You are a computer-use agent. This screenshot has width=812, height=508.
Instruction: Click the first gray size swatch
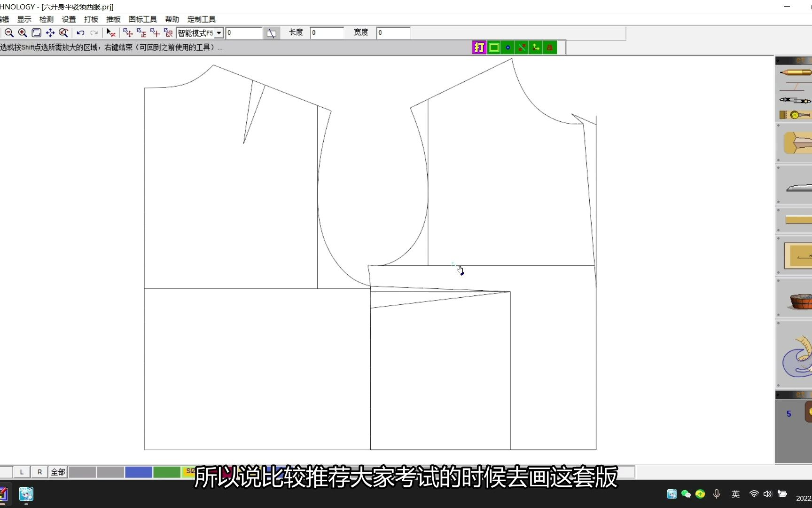pyautogui.click(x=82, y=472)
